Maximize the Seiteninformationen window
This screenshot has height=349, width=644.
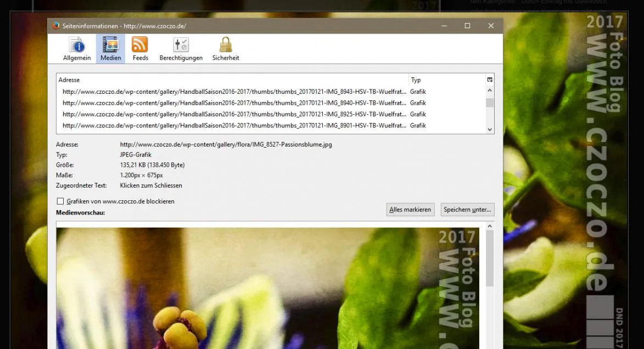coord(467,26)
